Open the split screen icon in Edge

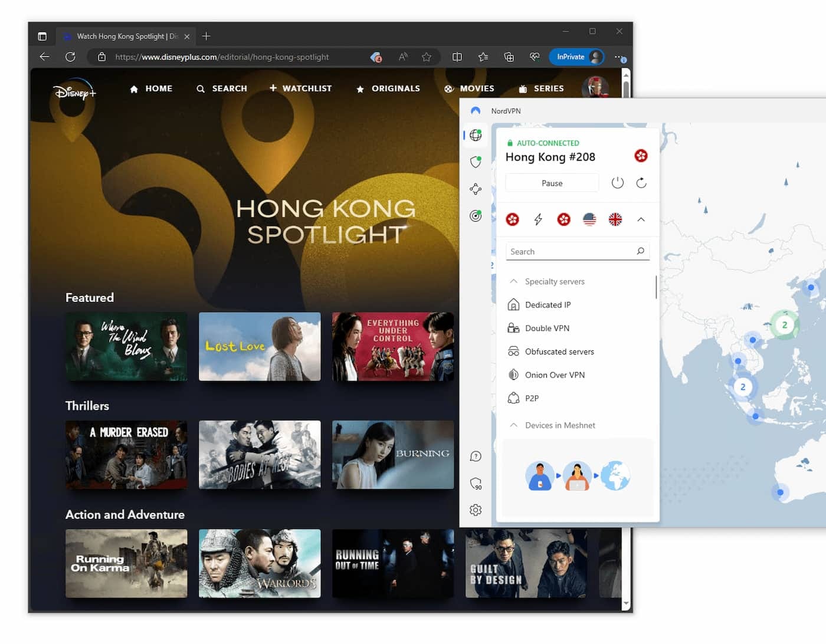(457, 57)
